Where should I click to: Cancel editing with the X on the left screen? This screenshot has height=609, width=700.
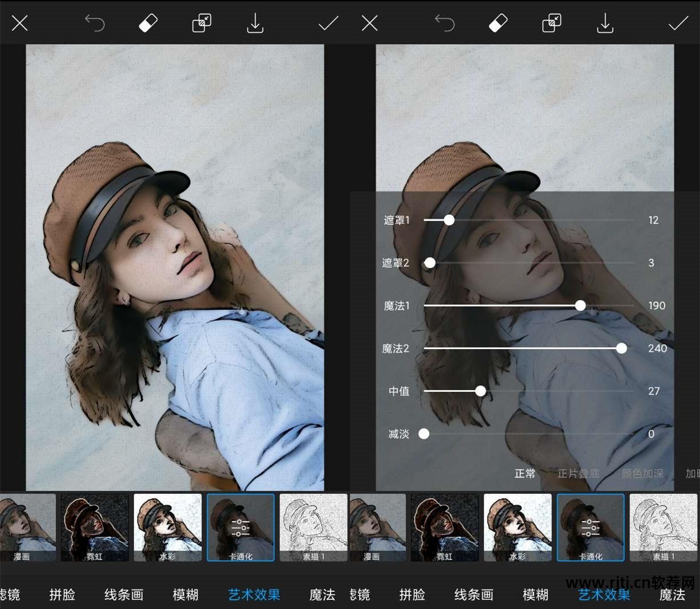(x=20, y=23)
